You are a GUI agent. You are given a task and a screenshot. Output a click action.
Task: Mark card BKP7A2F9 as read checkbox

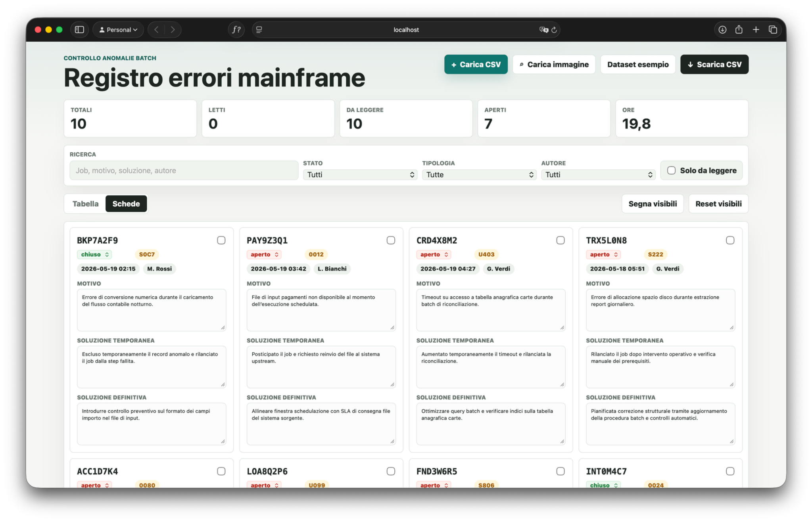[x=221, y=240]
